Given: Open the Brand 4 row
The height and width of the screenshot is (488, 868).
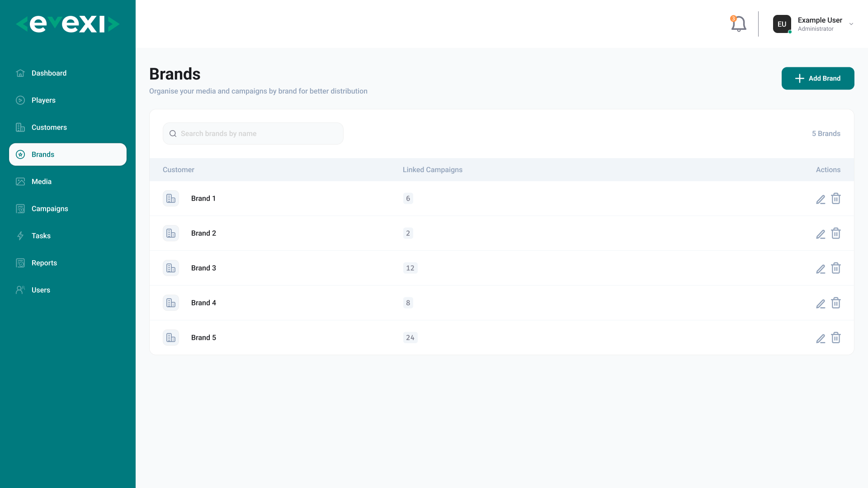Looking at the screenshot, I should pyautogui.click(x=502, y=303).
